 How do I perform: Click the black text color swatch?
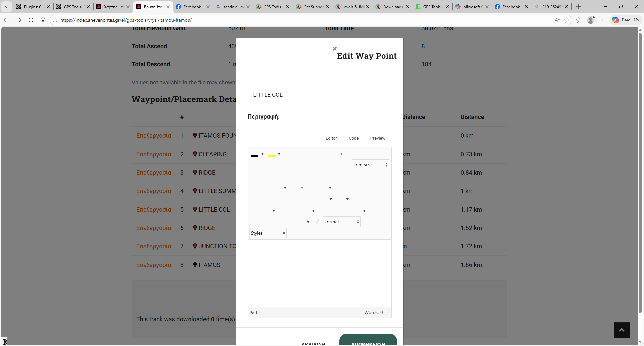(255, 155)
